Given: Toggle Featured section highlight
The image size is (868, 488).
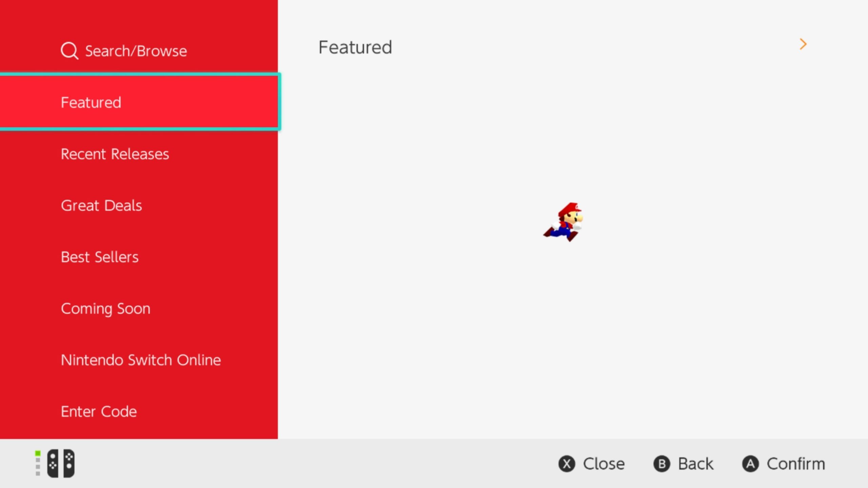Looking at the screenshot, I should point(139,102).
